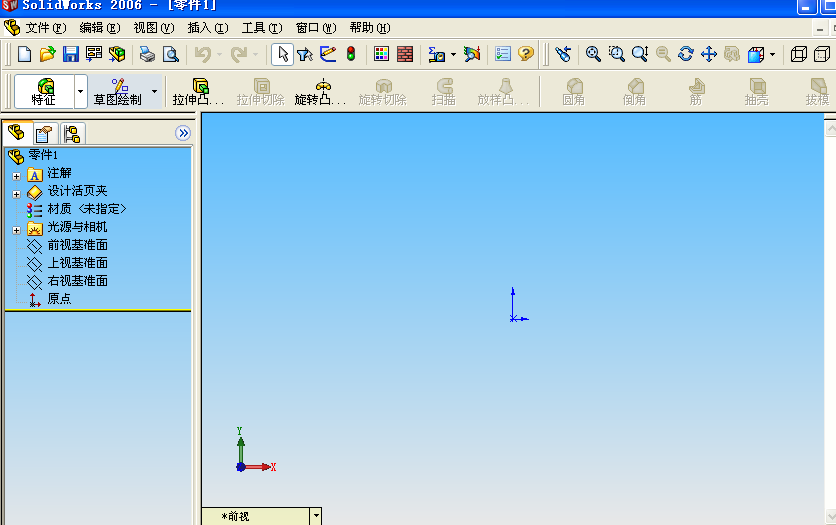Print the document with the printer icon
This screenshot has height=525, width=836.
coord(147,54)
